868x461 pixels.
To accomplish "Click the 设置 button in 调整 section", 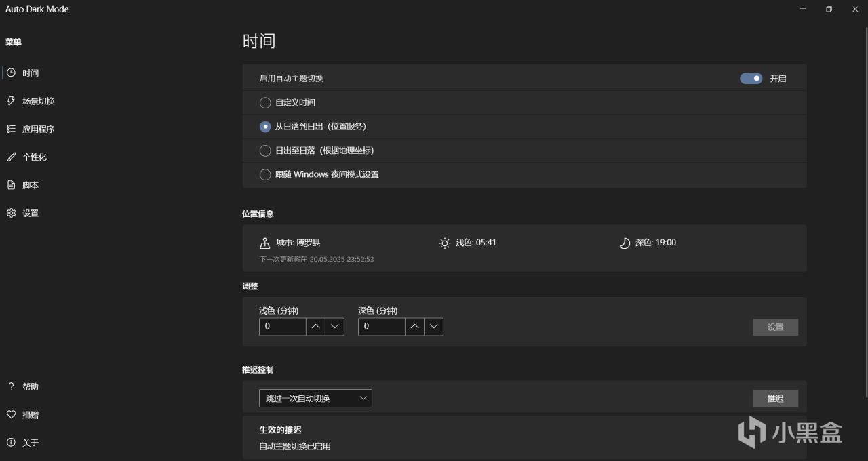I will tap(775, 327).
